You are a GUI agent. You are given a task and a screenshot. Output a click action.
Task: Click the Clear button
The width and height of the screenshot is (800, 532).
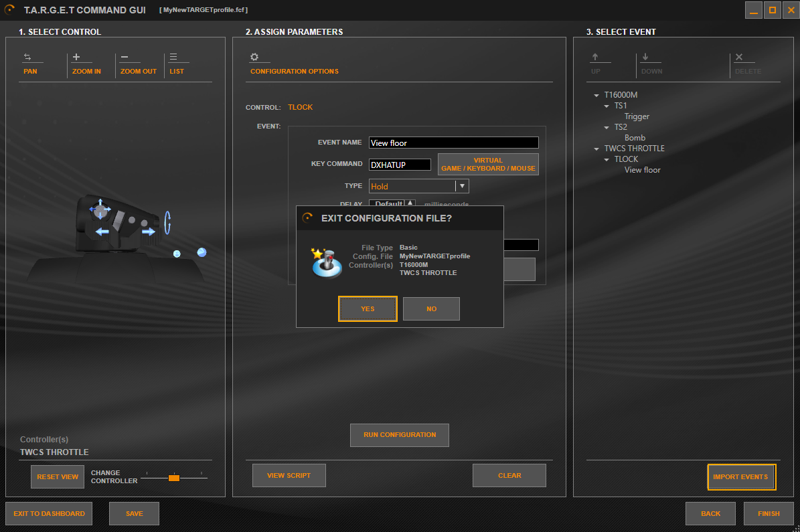pyautogui.click(x=509, y=475)
